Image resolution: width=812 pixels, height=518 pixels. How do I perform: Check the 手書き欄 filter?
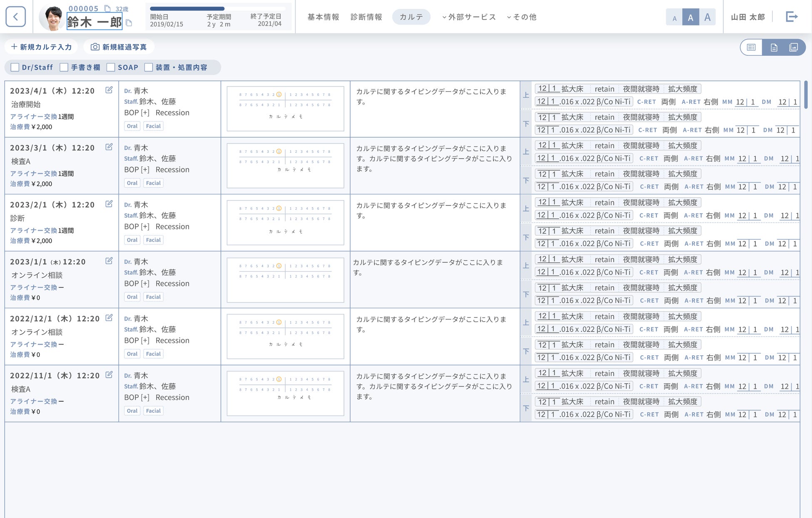click(x=64, y=67)
